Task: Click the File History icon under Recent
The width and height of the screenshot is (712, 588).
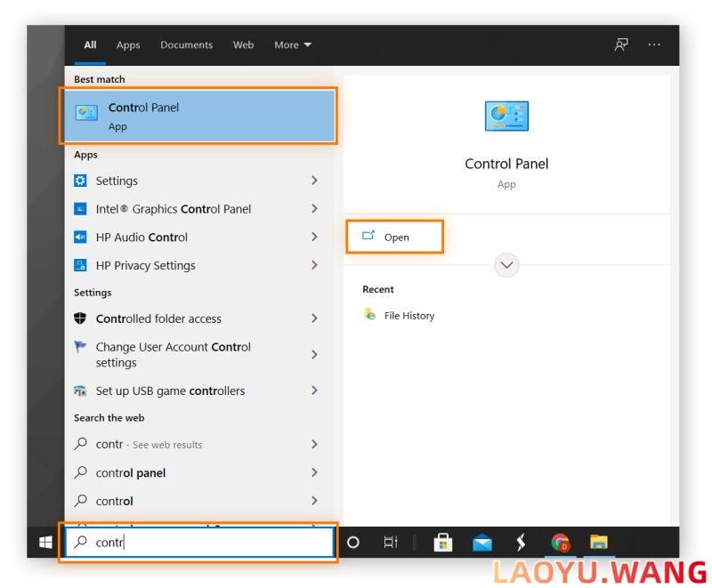Action: (369, 314)
